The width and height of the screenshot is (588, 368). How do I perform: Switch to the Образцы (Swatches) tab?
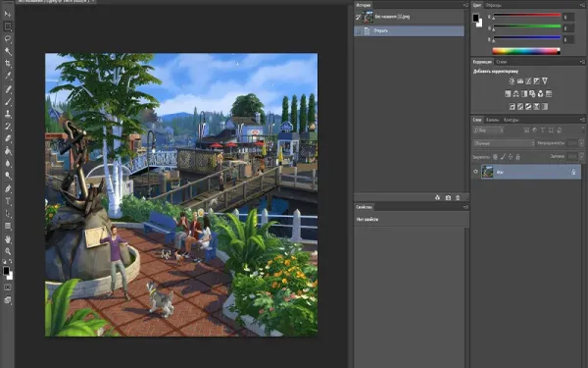click(494, 5)
